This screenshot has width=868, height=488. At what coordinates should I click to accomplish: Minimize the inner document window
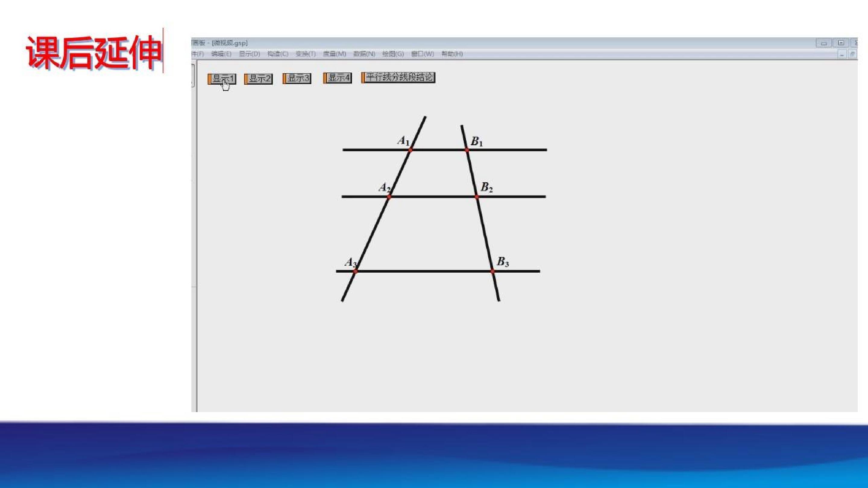(x=842, y=55)
